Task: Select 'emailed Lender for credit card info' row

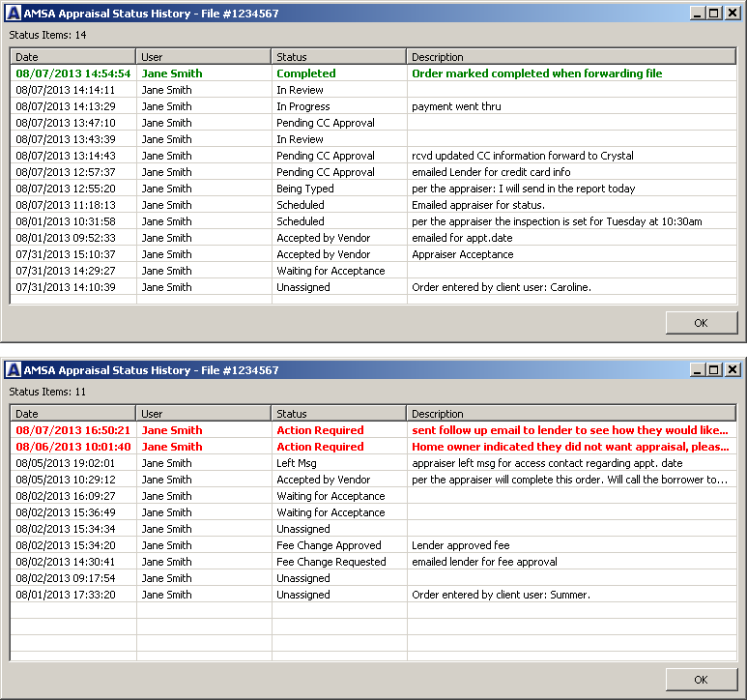Action: (x=373, y=172)
